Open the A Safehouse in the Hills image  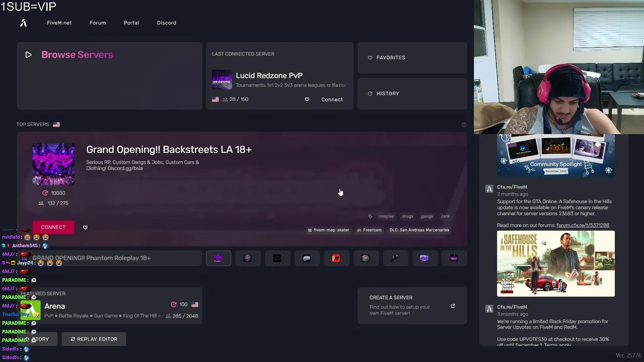[556, 263]
